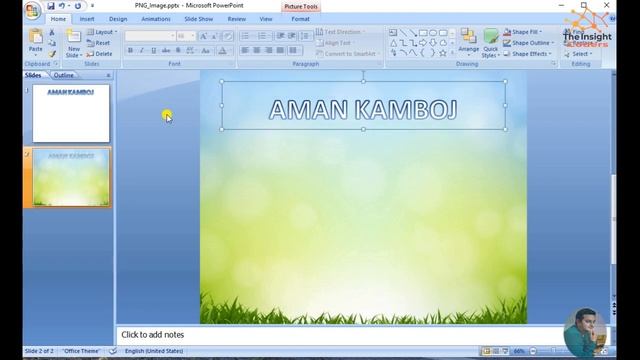The width and height of the screenshot is (640, 360).
Task: Undo the last action
Action: (62, 6)
